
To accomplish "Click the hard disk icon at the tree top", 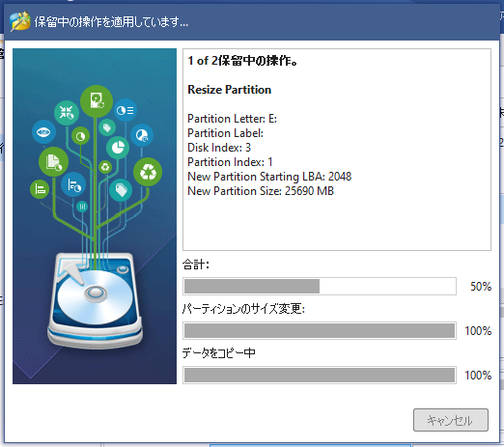I will pos(97,100).
